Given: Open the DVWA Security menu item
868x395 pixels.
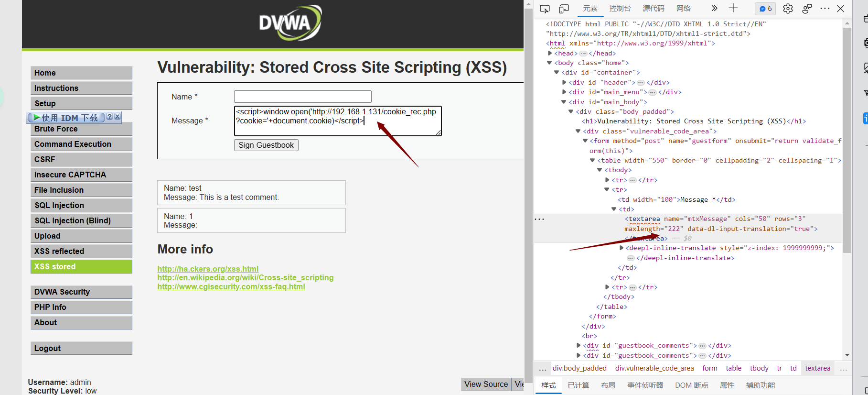Looking at the screenshot, I should pos(81,292).
